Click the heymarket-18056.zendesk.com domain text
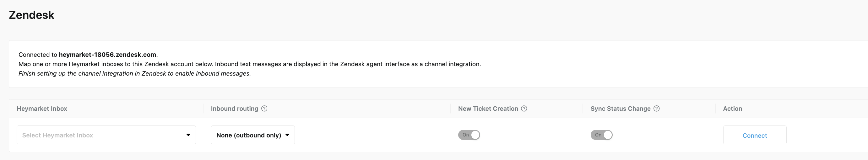 pos(107,55)
